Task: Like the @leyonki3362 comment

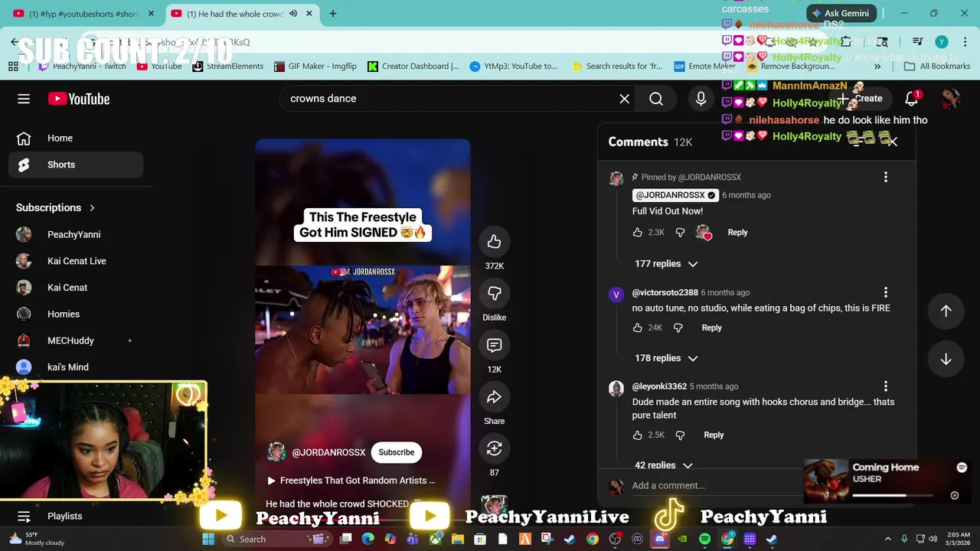Action: pyautogui.click(x=638, y=435)
